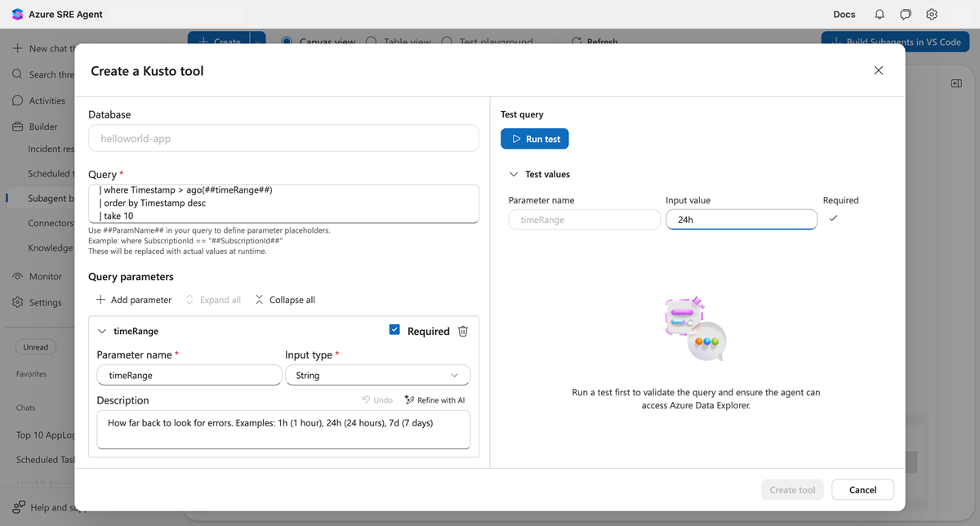Click the Unread filter chip

(x=36, y=347)
